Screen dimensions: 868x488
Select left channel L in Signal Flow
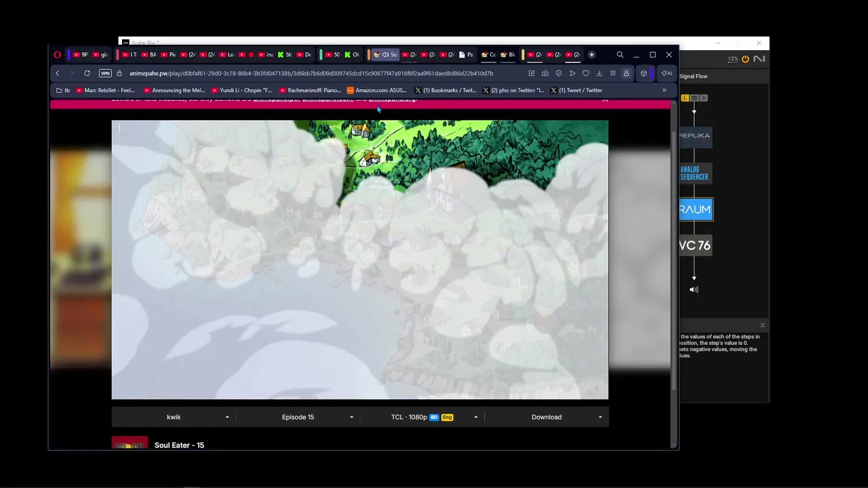tap(685, 98)
